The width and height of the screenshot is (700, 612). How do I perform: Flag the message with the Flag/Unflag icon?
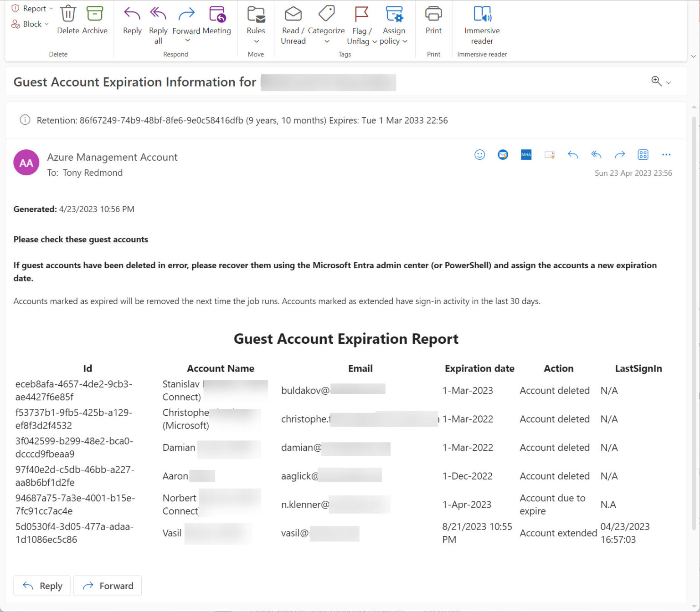point(360,16)
